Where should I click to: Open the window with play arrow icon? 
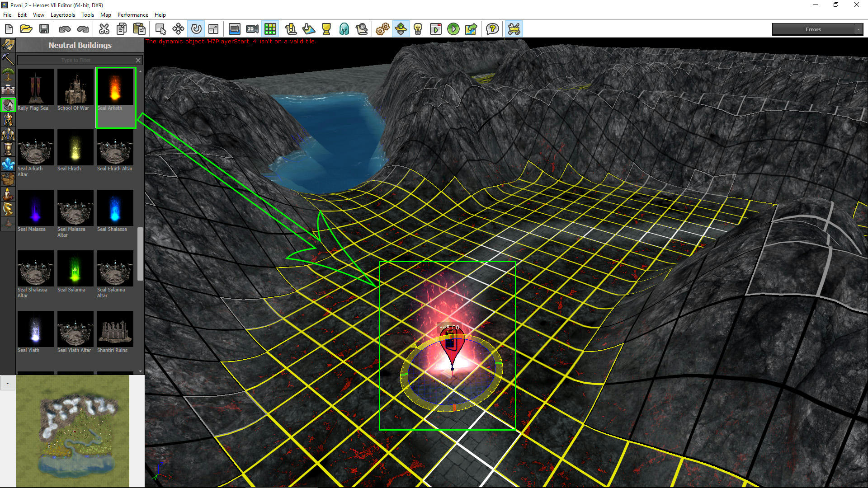point(436,29)
